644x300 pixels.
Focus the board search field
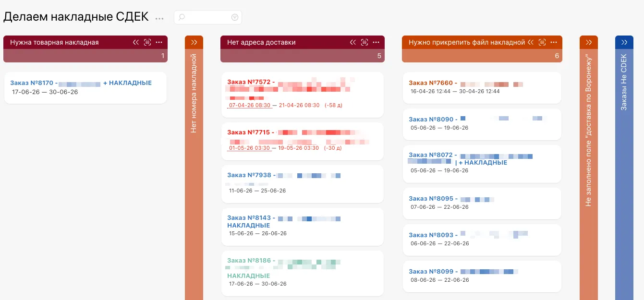(208, 17)
